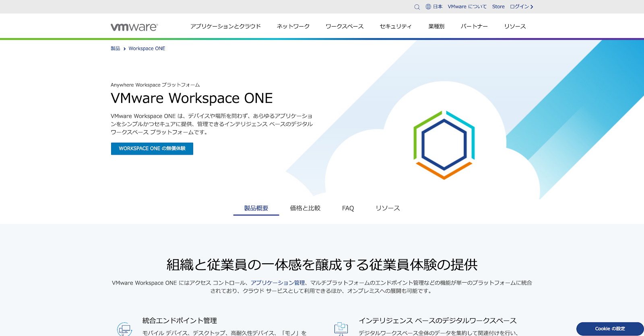Click インテリジェンス ベースのデジタルワークスペース heading

(x=438, y=321)
